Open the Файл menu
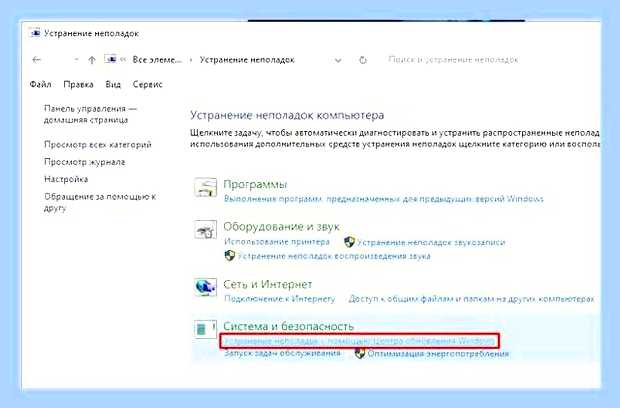The width and height of the screenshot is (620, 408). tap(40, 84)
